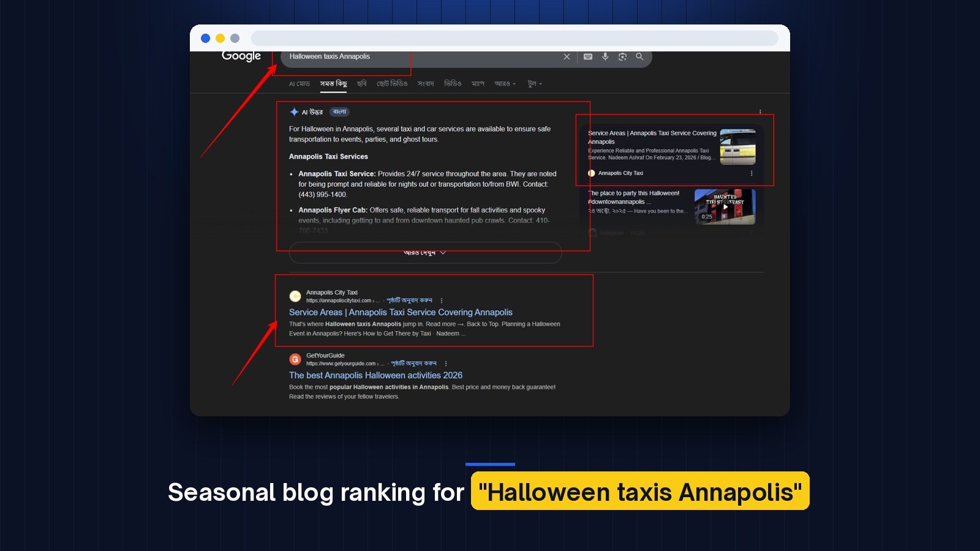Select the 'Annapolis Taxi Services' heading text
Viewport: 980px width, 551px height.
coord(328,157)
